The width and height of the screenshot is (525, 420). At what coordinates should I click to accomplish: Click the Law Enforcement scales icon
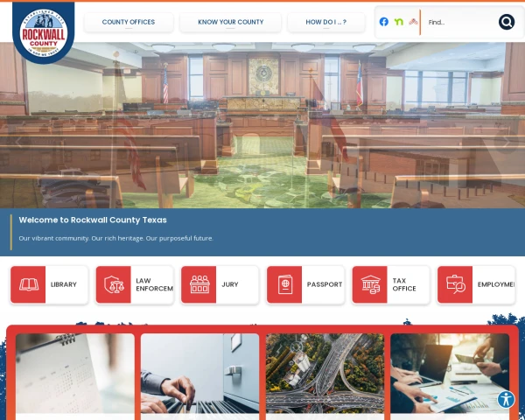pos(114,284)
